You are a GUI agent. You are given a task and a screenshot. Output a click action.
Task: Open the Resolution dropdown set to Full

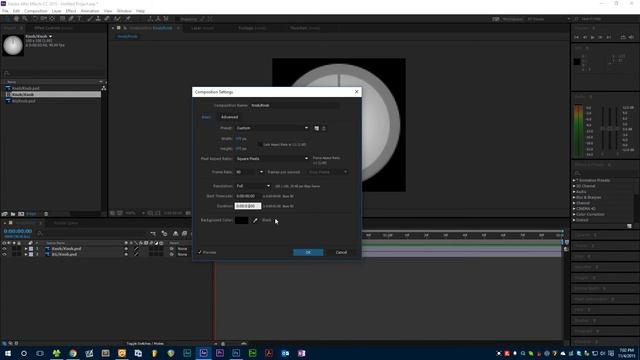click(x=253, y=186)
